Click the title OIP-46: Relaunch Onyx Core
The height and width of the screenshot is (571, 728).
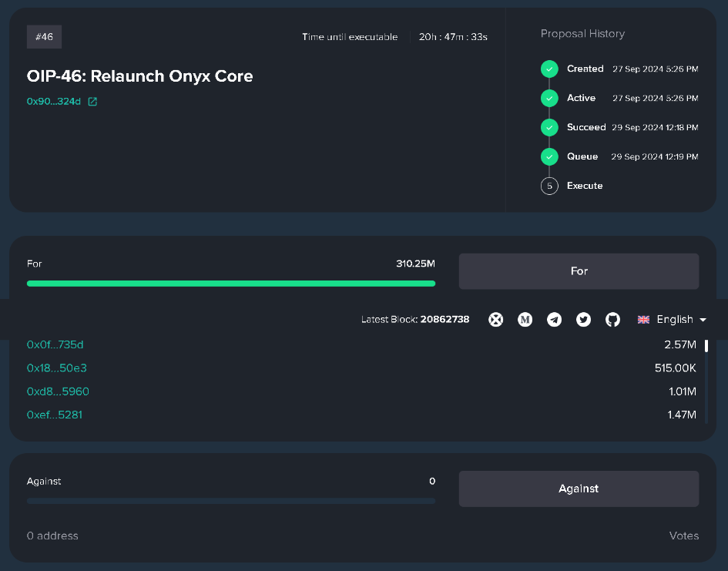[139, 76]
